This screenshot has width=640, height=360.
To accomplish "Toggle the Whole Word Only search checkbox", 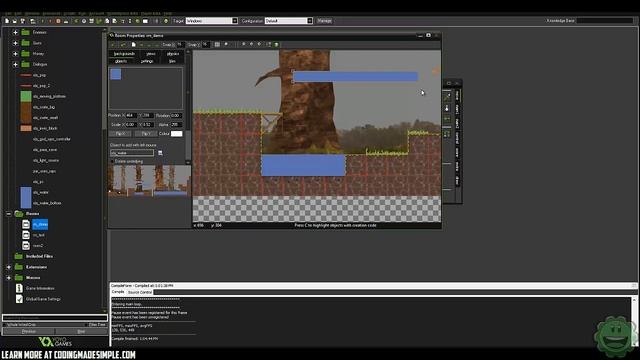I will 4,325.
